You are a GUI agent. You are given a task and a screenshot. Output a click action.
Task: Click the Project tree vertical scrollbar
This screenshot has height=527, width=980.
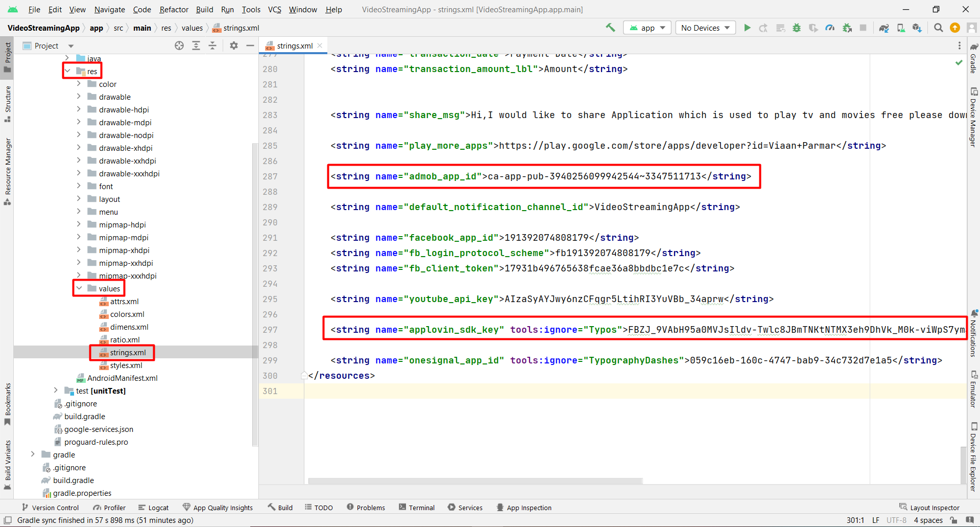(x=255, y=294)
